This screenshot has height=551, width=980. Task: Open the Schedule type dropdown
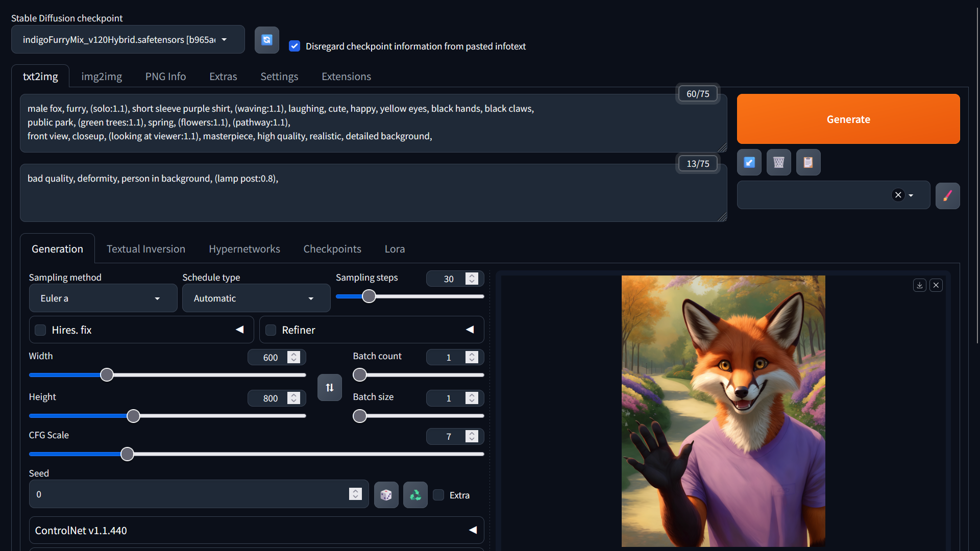(256, 298)
